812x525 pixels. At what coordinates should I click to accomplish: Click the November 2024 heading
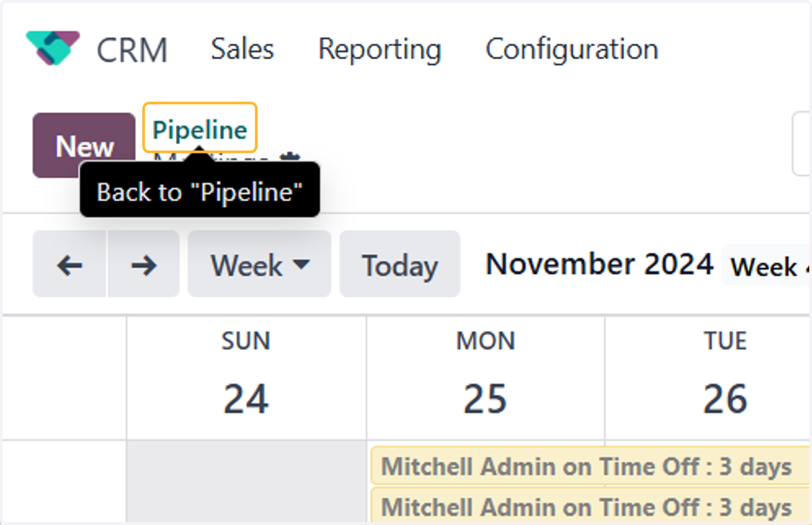(600, 264)
